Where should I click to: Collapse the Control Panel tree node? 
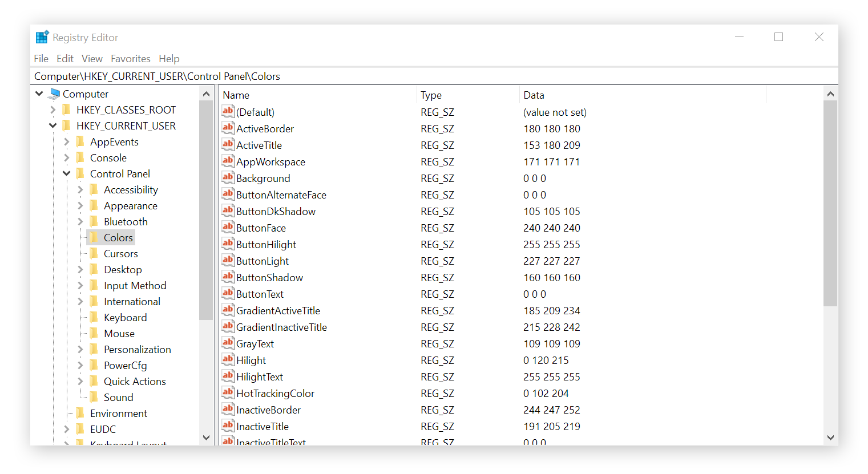[67, 173]
